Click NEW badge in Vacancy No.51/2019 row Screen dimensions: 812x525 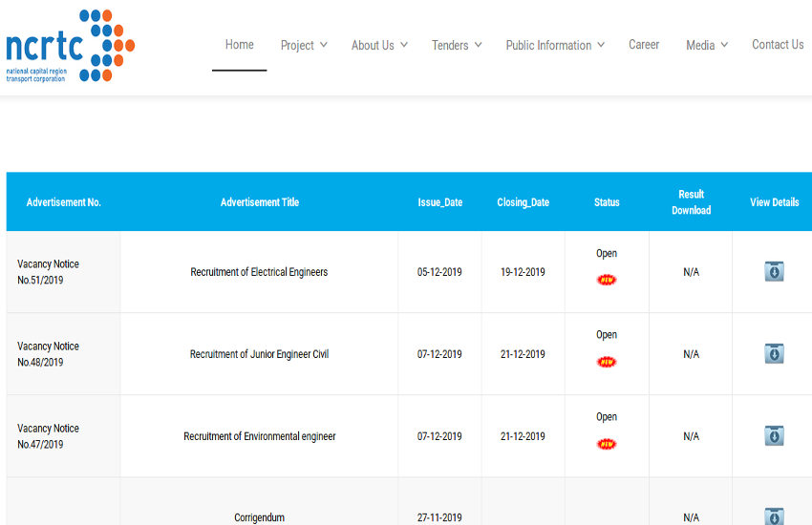[607, 280]
